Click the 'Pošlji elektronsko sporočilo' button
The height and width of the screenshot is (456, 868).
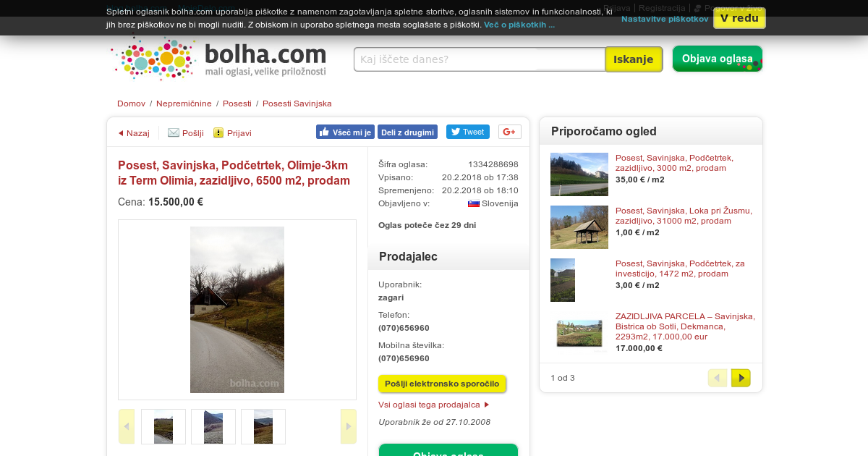click(x=442, y=384)
